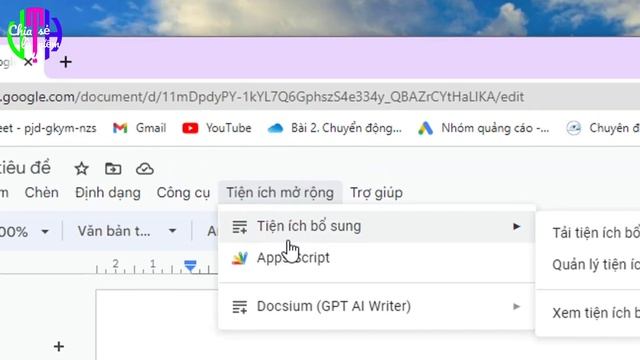Select Tiện ích bổ sung menu entry
Viewport: 640px width, 360px height.
pos(376,226)
